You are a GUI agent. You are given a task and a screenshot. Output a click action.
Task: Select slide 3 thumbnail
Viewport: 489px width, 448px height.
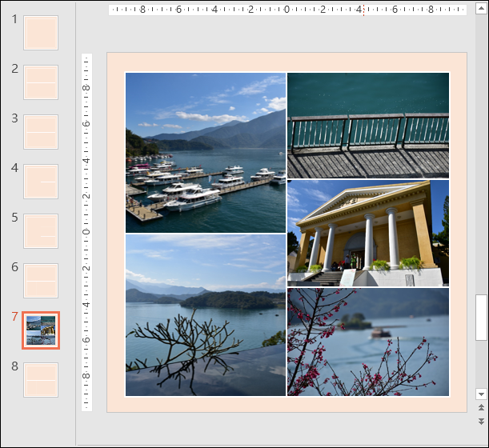pos(41,132)
